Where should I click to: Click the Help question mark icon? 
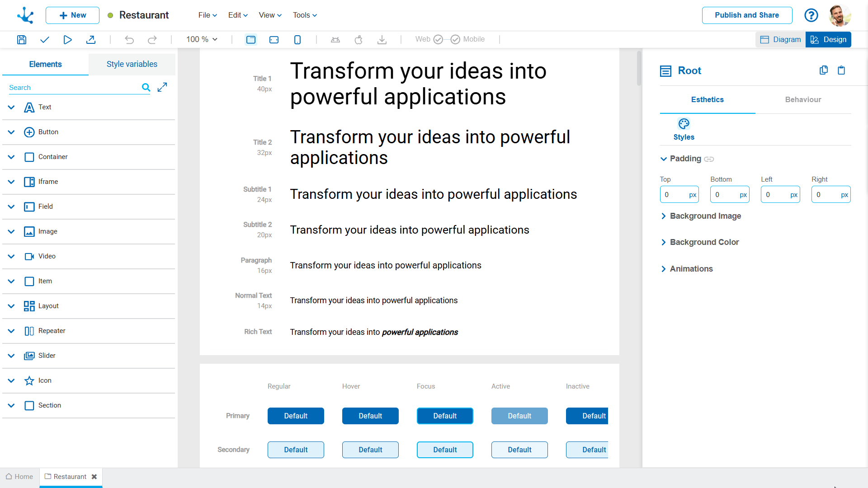pyautogui.click(x=811, y=15)
